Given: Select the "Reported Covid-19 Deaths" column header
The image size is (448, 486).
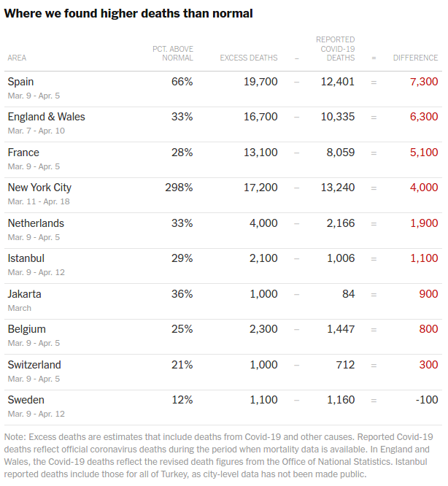Looking at the screenshot, I should (x=335, y=49).
